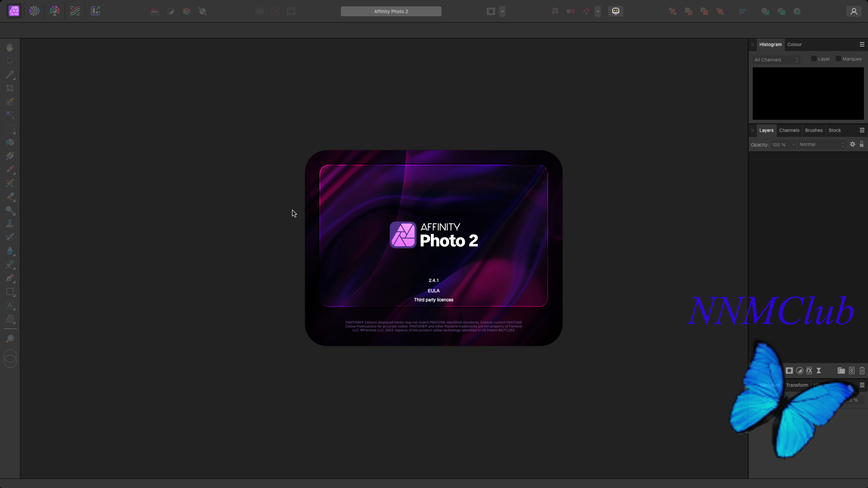This screenshot has width=868, height=488.
Task: Open the All Channels dropdown
Action: (x=776, y=60)
